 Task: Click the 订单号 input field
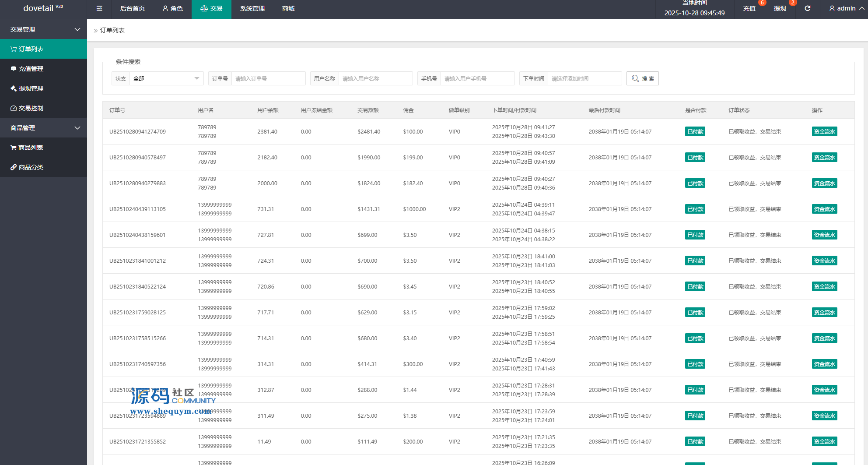(x=268, y=78)
